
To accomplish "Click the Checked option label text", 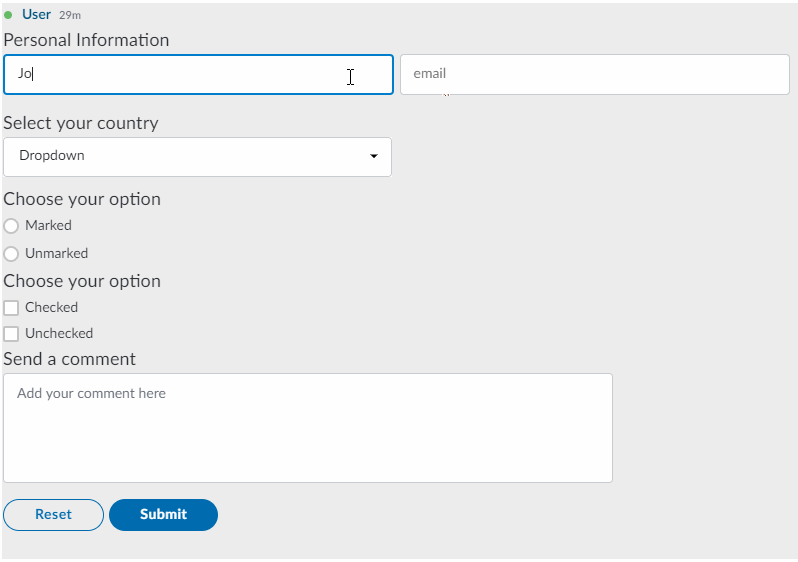I will coord(51,307).
